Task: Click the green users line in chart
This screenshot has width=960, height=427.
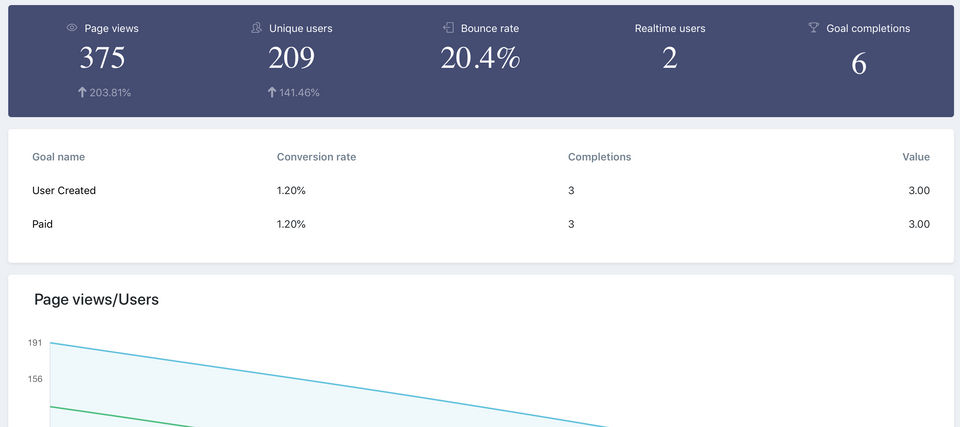Action: 120,417
